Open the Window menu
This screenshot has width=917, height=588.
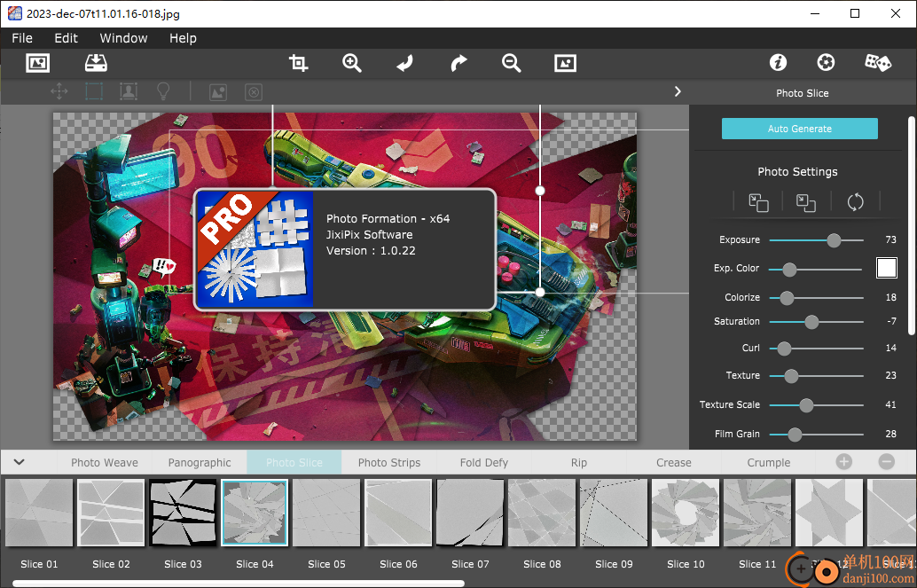pos(123,38)
